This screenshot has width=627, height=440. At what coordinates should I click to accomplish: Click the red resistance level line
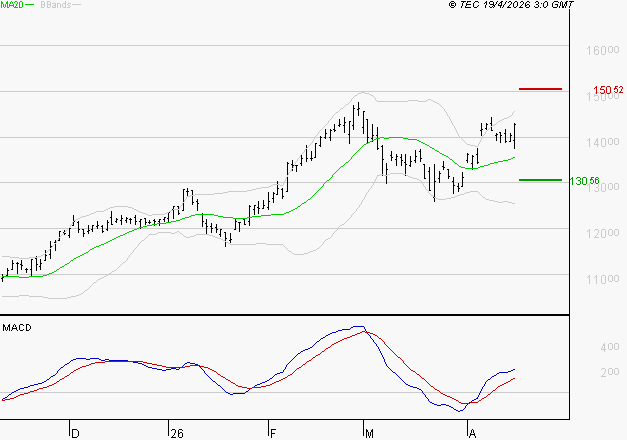click(540, 89)
